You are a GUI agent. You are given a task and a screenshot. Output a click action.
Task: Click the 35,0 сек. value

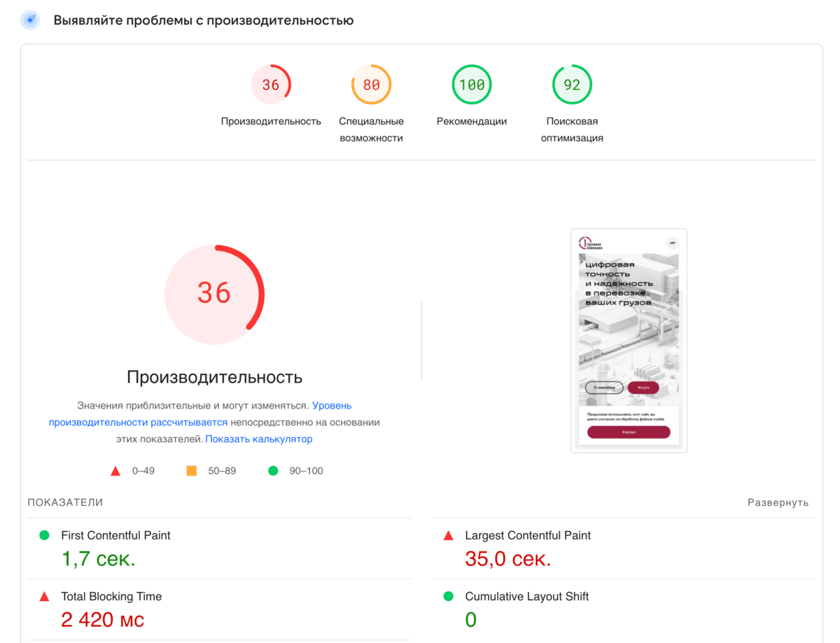(x=508, y=558)
